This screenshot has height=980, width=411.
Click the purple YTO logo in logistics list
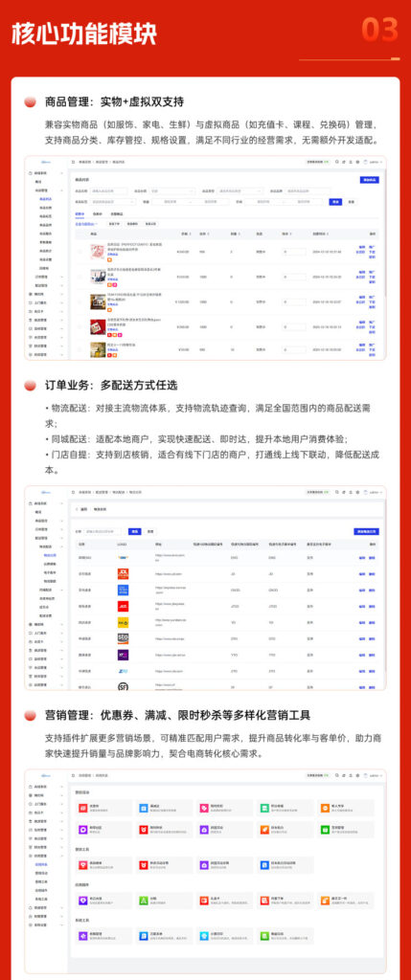pos(123,655)
